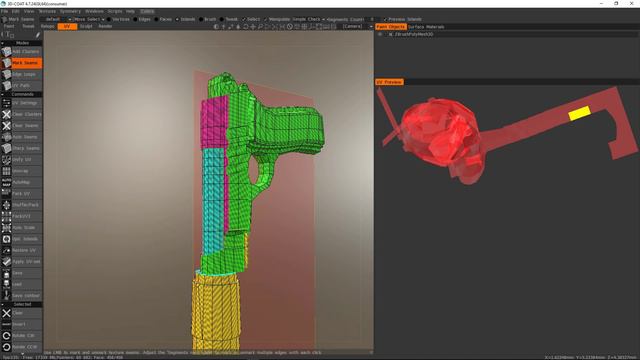The height and width of the screenshot is (360, 640).
Task: Select Faces selection mode
Action: [163, 19]
